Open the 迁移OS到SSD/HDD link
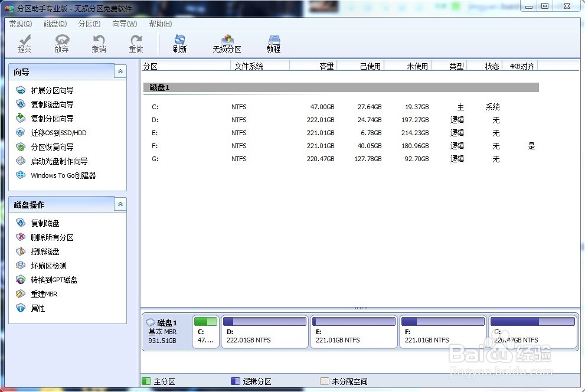The image size is (585, 392). (x=58, y=133)
